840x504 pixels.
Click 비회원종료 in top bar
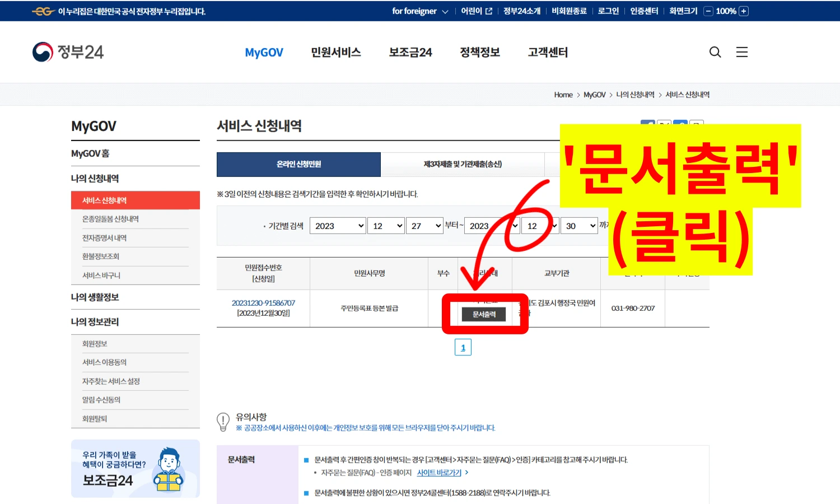tap(569, 11)
